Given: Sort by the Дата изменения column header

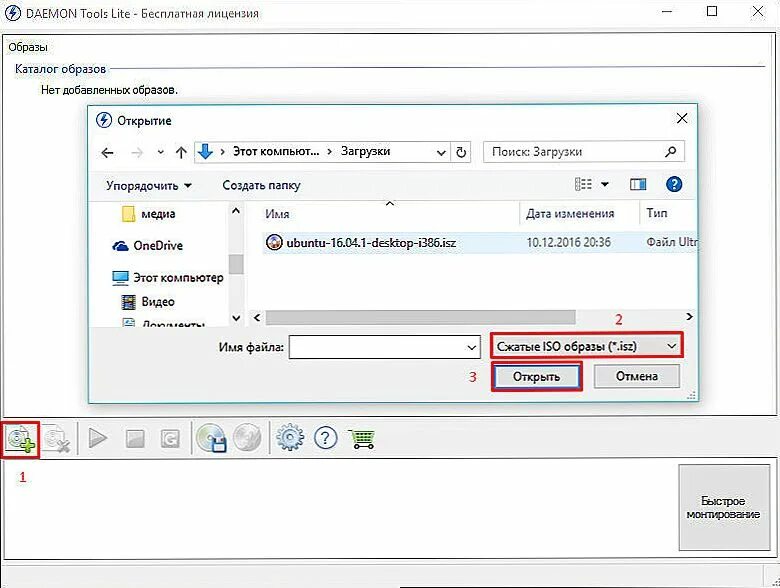Looking at the screenshot, I should click(570, 214).
